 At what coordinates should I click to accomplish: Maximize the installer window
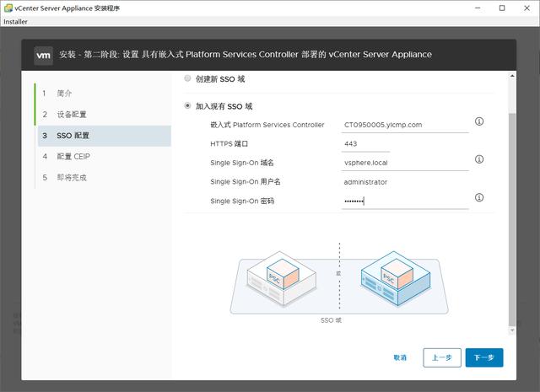[x=502, y=8]
